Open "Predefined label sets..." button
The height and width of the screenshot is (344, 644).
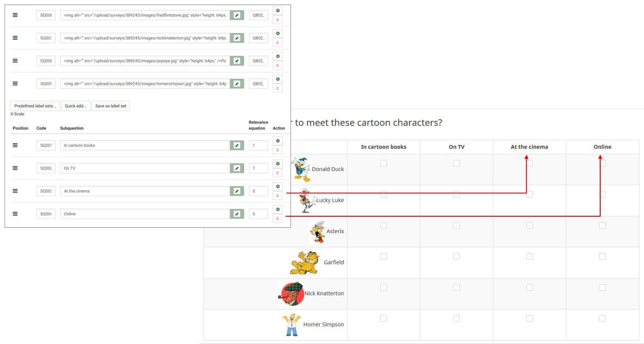[35, 106]
